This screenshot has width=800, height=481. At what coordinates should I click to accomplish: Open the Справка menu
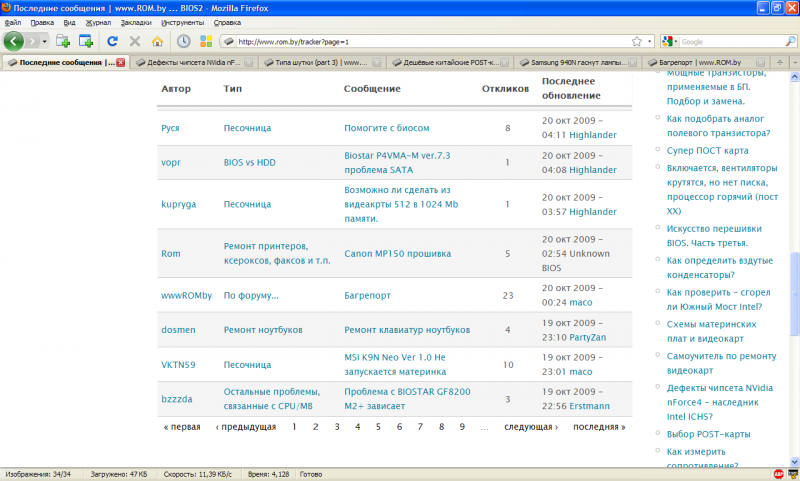click(227, 22)
